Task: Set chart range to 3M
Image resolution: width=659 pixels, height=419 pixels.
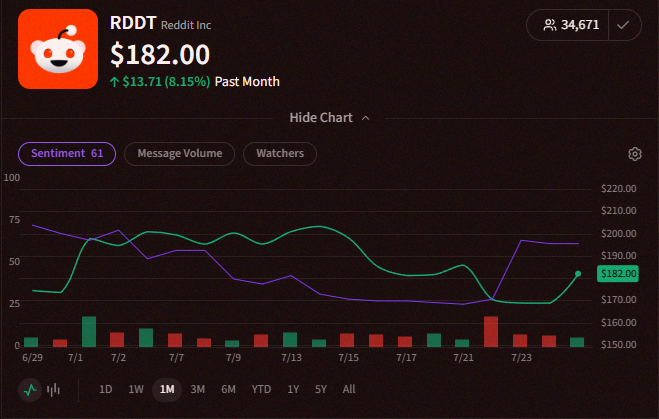Action: 198,390
